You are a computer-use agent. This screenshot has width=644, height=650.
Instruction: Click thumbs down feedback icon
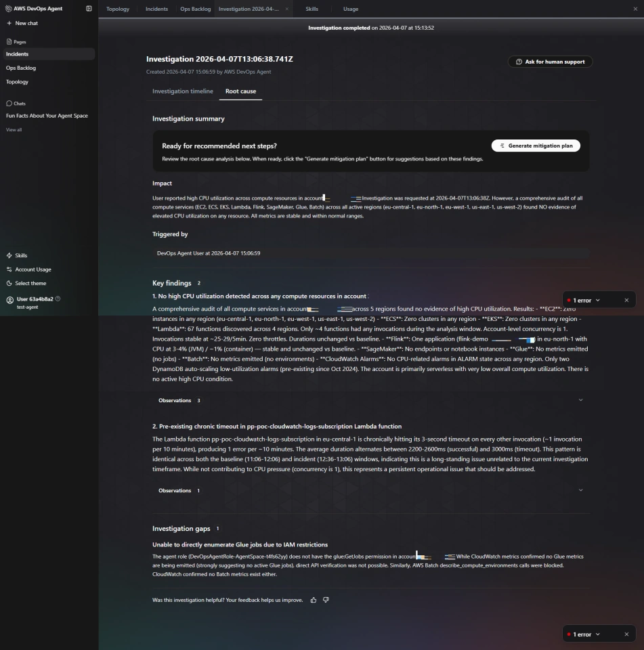pos(326,600)
